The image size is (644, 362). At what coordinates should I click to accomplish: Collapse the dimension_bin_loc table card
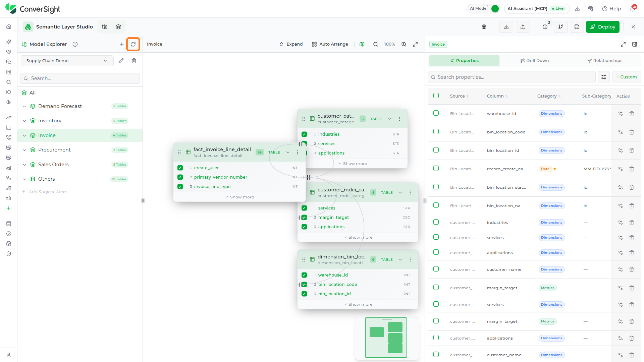click(400, 260)
